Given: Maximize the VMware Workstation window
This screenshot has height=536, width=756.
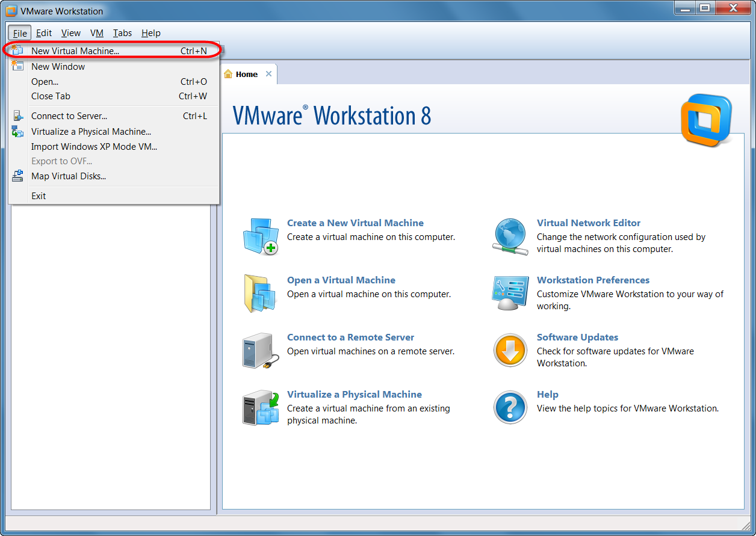Looking at the screenshot, I should pos(704,8).
